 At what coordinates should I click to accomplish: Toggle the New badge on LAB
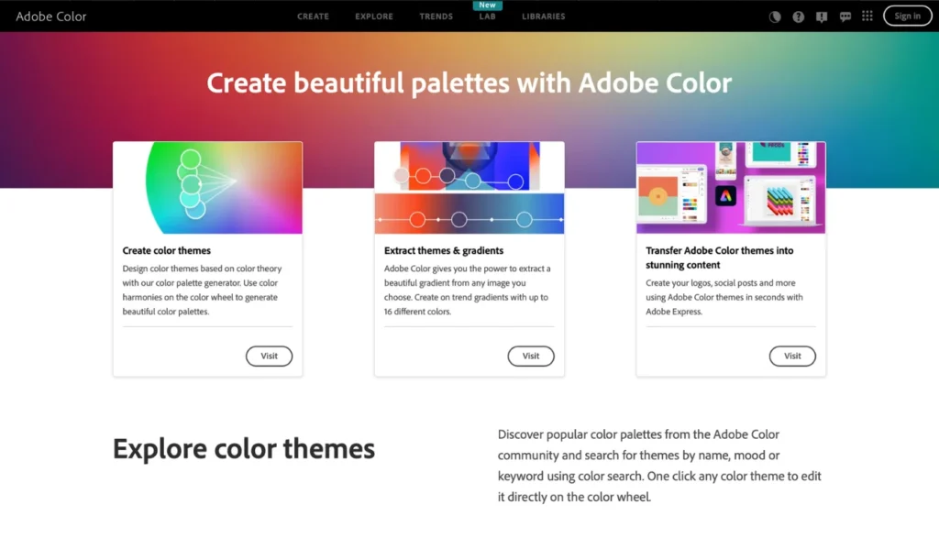coord(487,5)
